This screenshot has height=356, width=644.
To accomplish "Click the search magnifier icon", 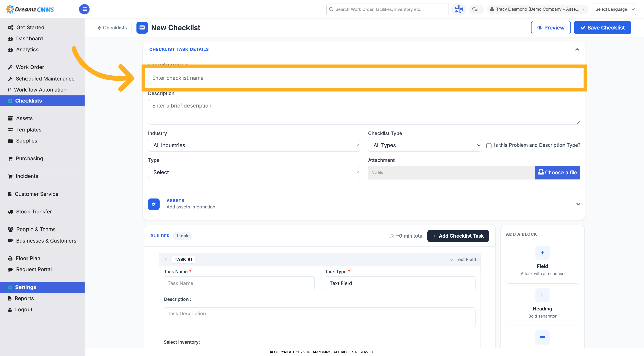I will [331, 9].
